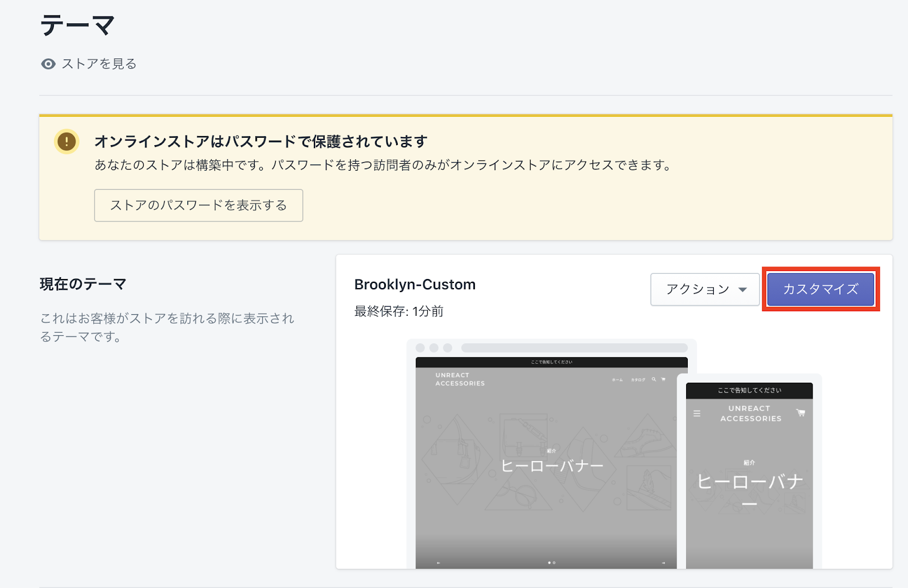Screen dimensions: 908x588
Task: Open the アクション dropdown menu
Action: pos(704,289)
